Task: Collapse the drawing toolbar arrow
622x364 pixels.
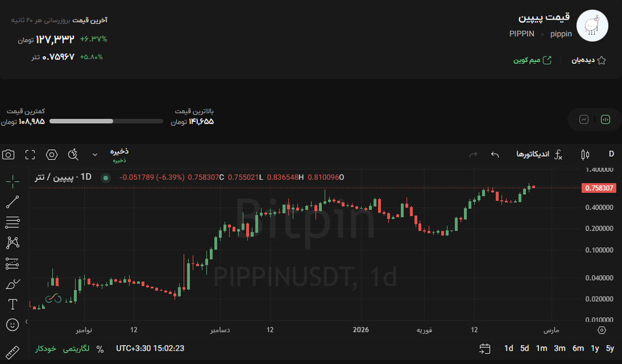Action: click(27, 322)
